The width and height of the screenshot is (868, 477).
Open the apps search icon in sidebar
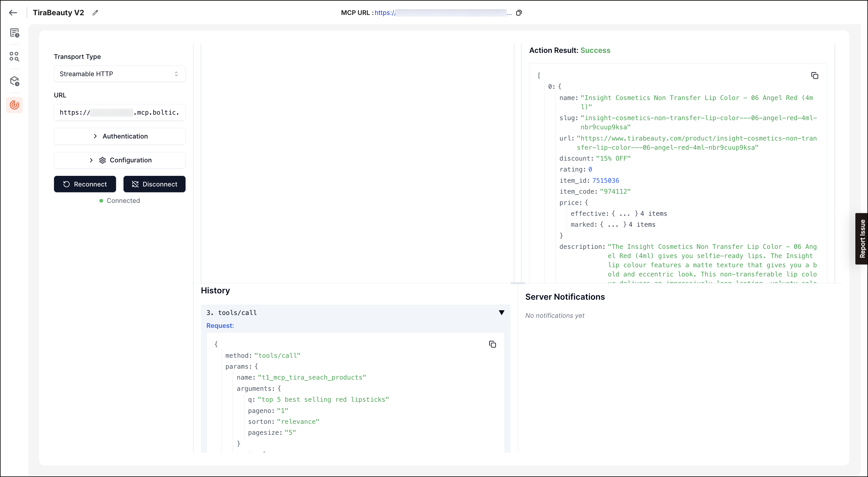coord(14,56)
